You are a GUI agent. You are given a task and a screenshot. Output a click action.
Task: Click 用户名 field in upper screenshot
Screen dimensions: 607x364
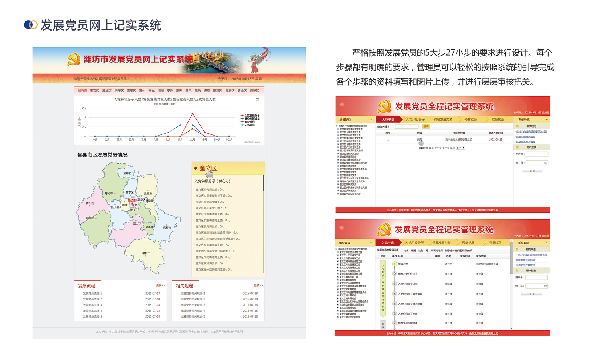pyautogui.click(x=537, y=154)
